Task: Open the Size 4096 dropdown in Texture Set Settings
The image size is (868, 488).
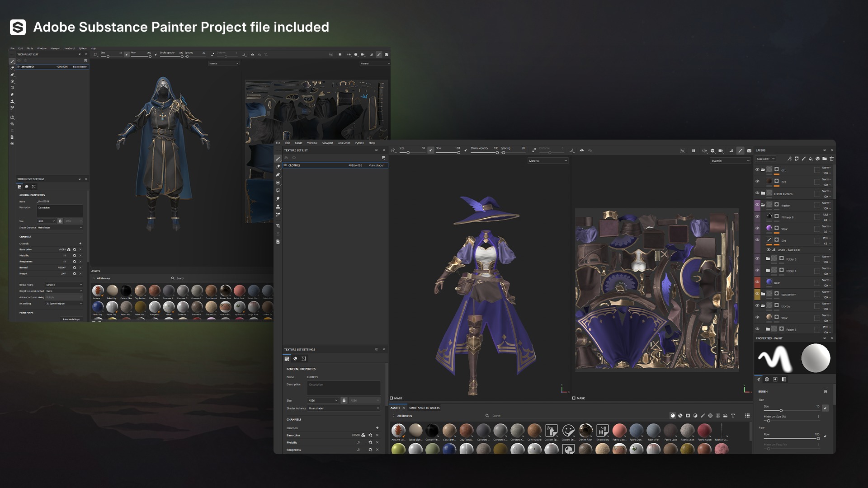Action: pyautogui.click(x=323, y=400)
